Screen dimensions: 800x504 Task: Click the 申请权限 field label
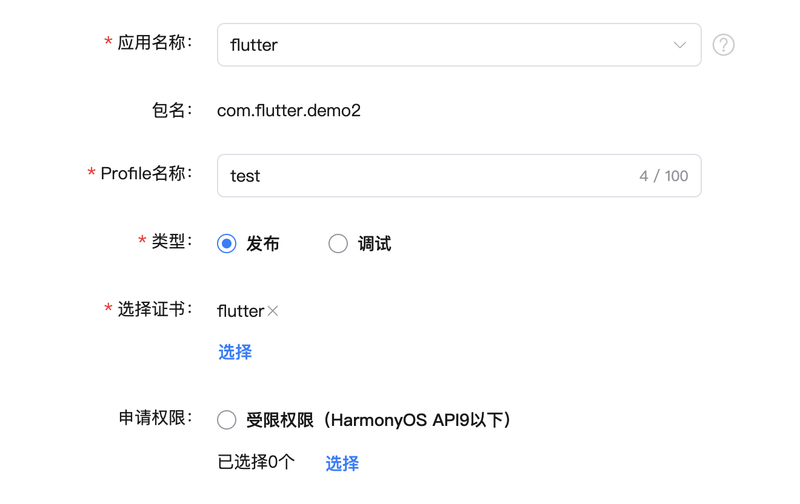[x=155, y=418]
